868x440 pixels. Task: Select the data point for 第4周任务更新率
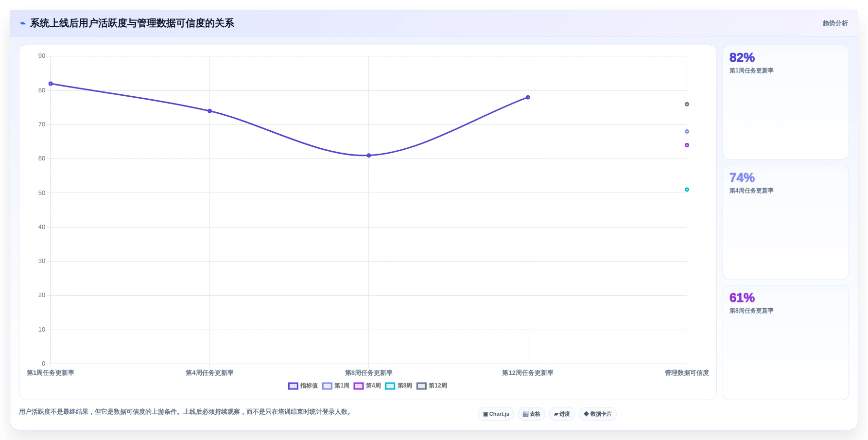coord(209,111)
